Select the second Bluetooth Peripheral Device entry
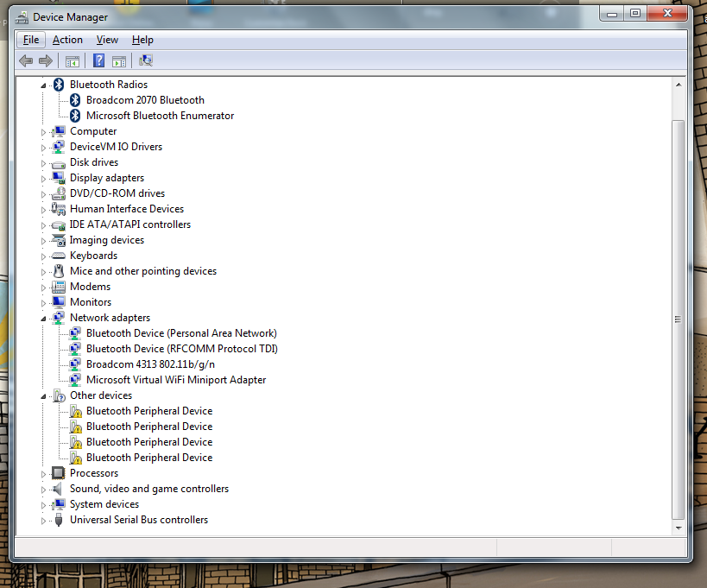This screenshot has width=707, height=588. (149, 427)
